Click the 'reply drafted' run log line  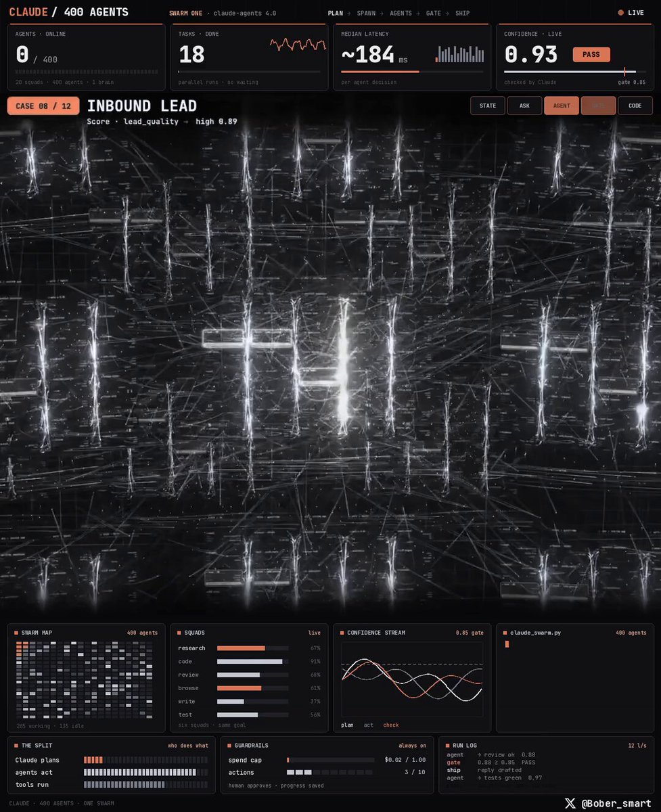click(x=499, y=770)
